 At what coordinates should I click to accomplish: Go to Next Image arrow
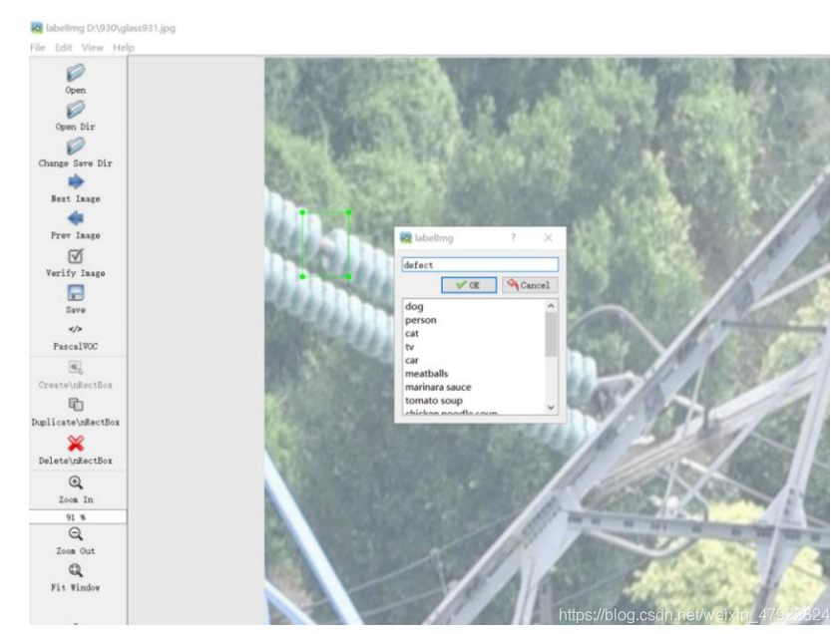click(x=76, y=182)
